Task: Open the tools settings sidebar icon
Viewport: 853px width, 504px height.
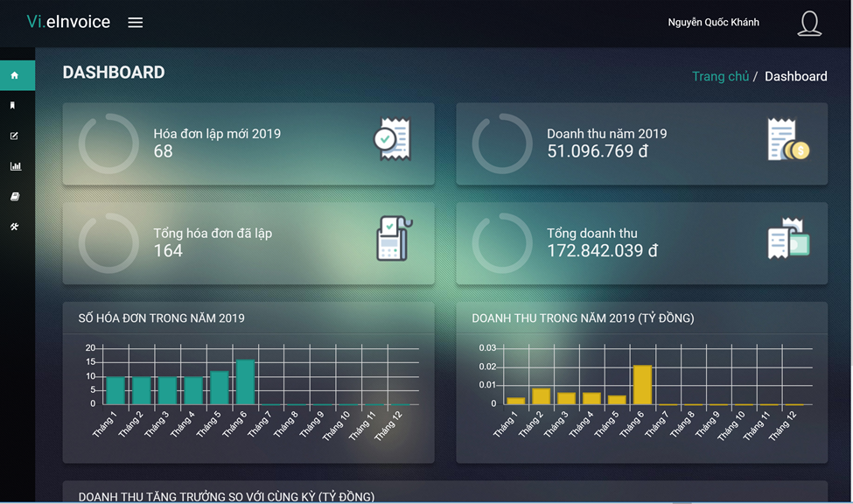Action: click(x=14, y=227)
